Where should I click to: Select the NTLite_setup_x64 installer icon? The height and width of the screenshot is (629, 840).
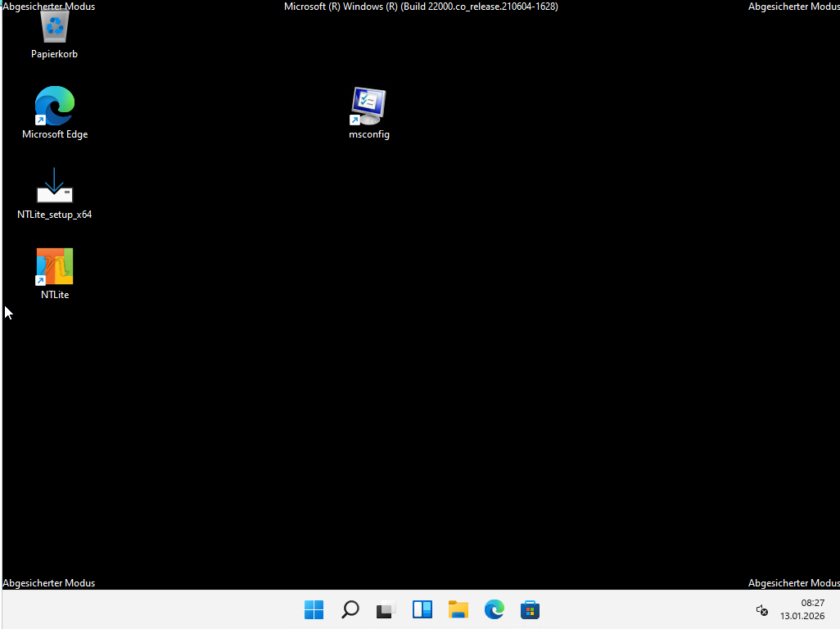point(54,187)
